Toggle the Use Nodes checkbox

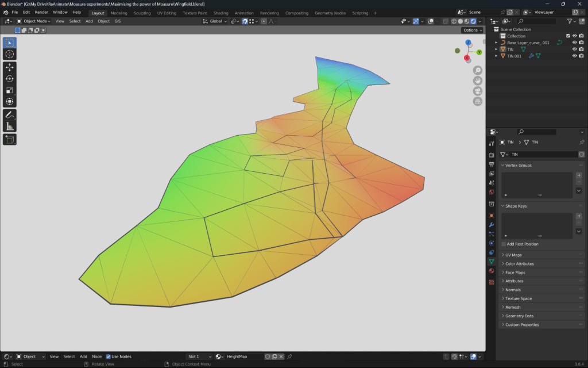click(x=109, y=356)
